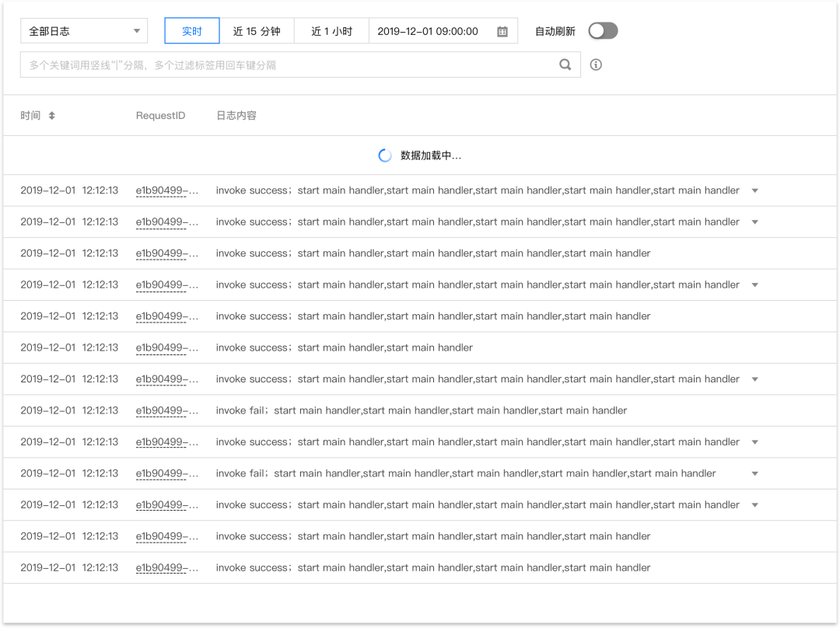The height and width of the screenshot is (628, 840).
Task: Click the RequestID column header
Action: pos(160,116)
